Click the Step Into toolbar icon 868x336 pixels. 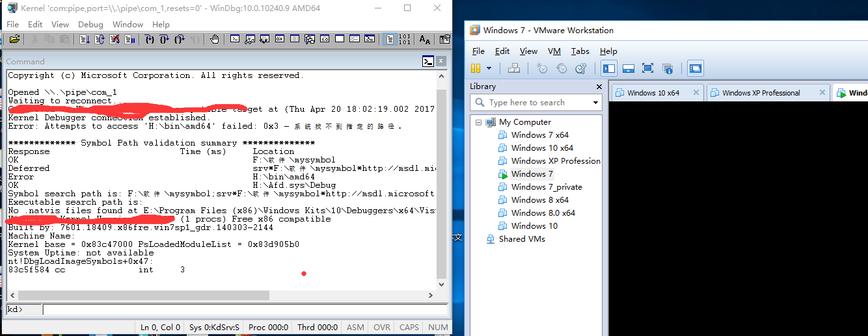tap(149, 39)
